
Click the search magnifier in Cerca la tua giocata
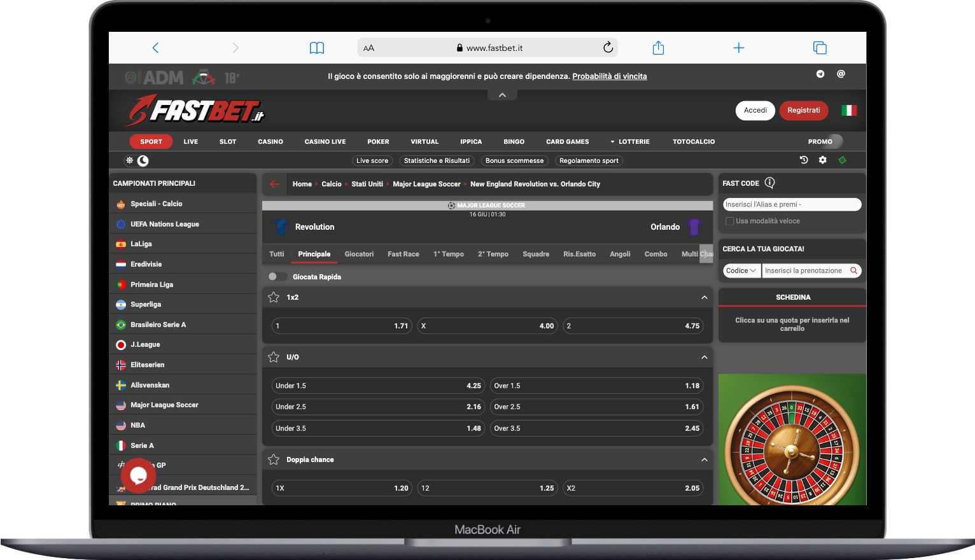coord(853,270)
